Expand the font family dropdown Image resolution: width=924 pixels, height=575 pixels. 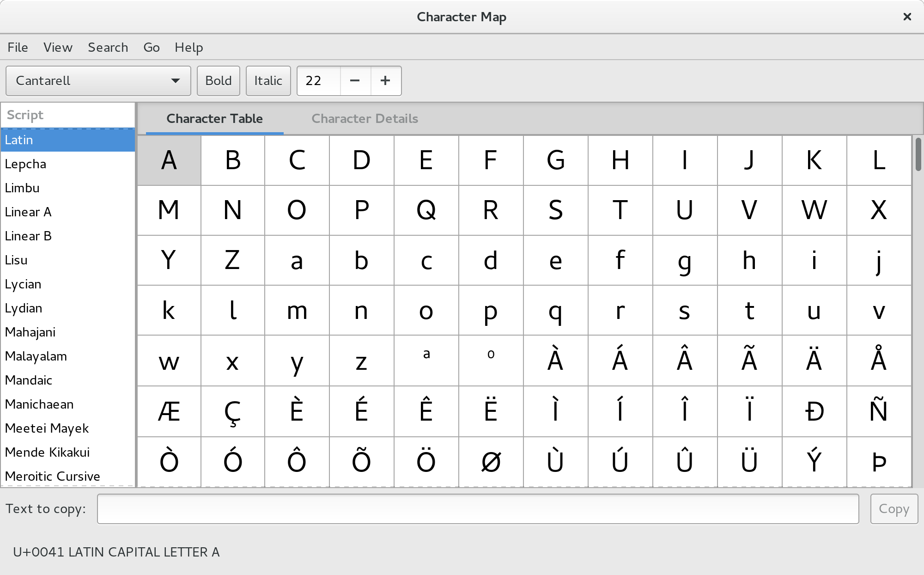click(175, 81)
